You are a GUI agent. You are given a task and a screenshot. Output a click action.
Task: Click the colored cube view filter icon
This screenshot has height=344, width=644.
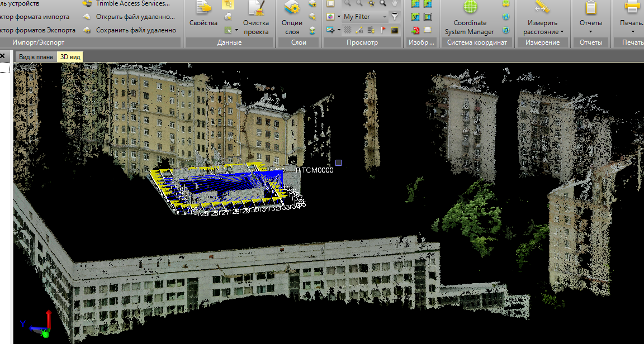pyautogui.click(x=330, y=17)
